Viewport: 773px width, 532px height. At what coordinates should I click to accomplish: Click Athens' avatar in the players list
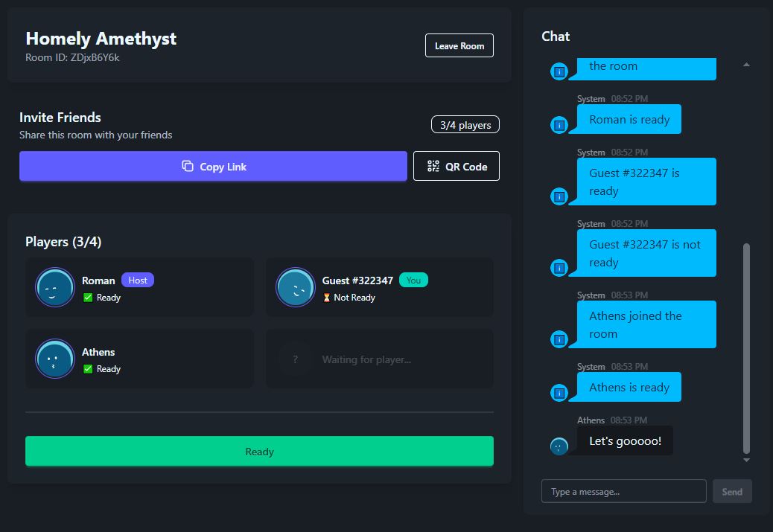pyautogui.click(x=55, y=359)
